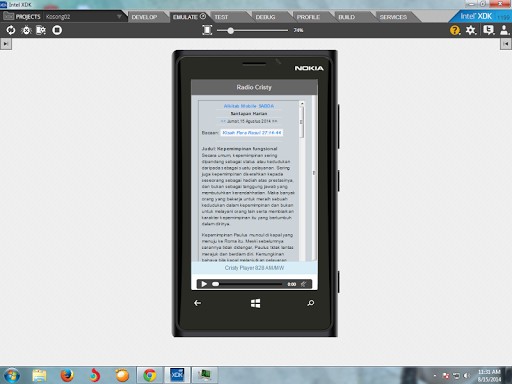Open emulator settings with the gear-page icon
Image resolution: width=512 pixels, height=384 pixels.
point(41,30)
